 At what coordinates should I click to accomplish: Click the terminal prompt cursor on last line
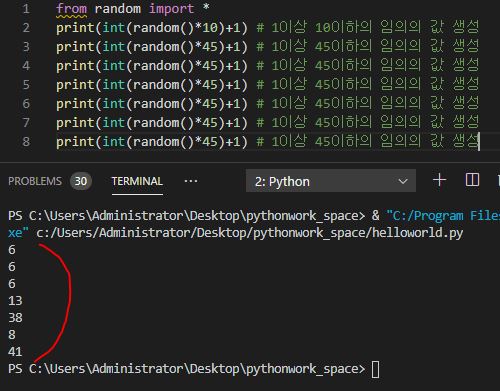click(375, 369)
